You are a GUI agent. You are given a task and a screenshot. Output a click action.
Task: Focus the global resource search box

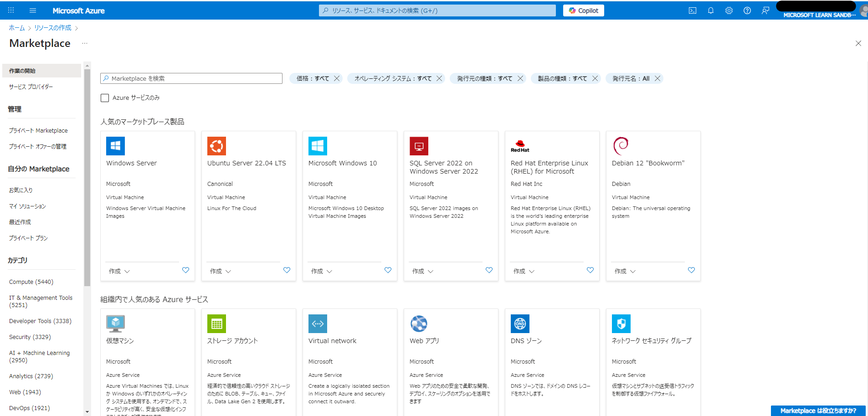437,10
